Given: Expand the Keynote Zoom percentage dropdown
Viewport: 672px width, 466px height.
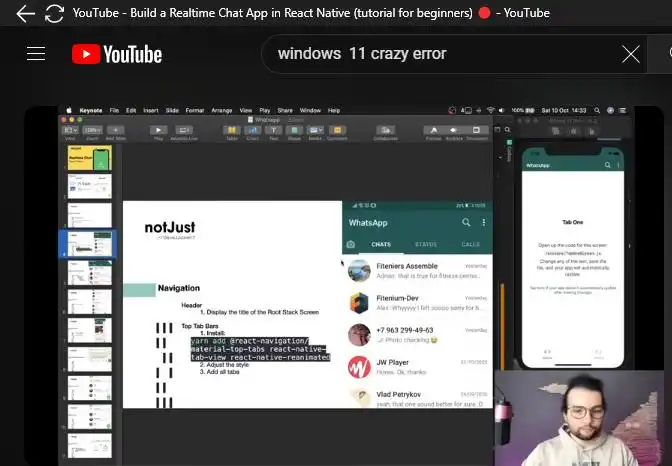Looking at the screenshot, I should point(92,130).
